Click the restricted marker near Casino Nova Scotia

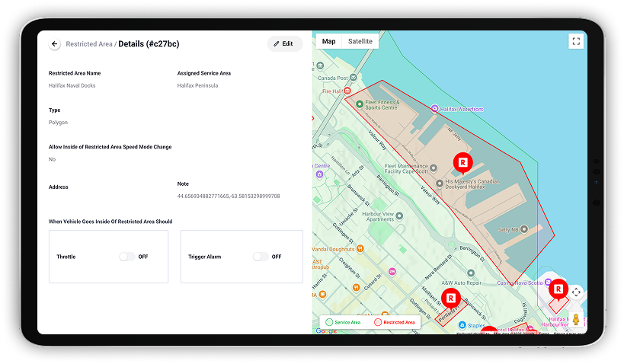pyautogui.click(x=558, y=290)
